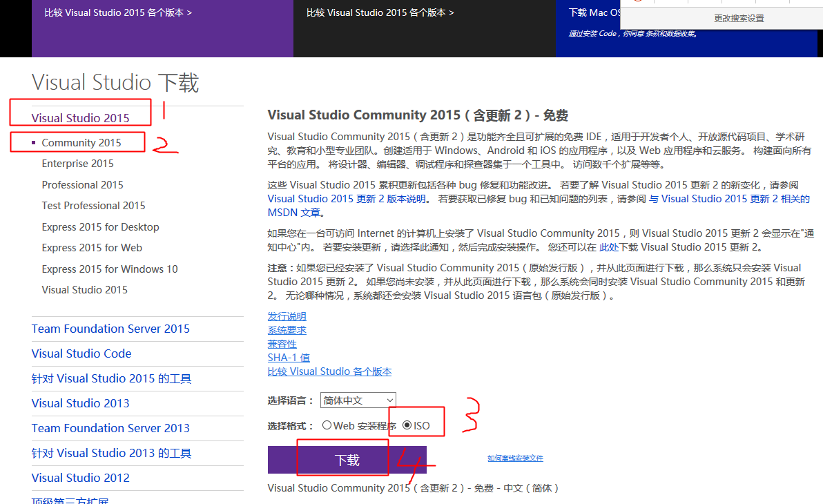This screenshot has width=823, height=504.
Task: Open the Visual Studio Code section
Action: 81,353
